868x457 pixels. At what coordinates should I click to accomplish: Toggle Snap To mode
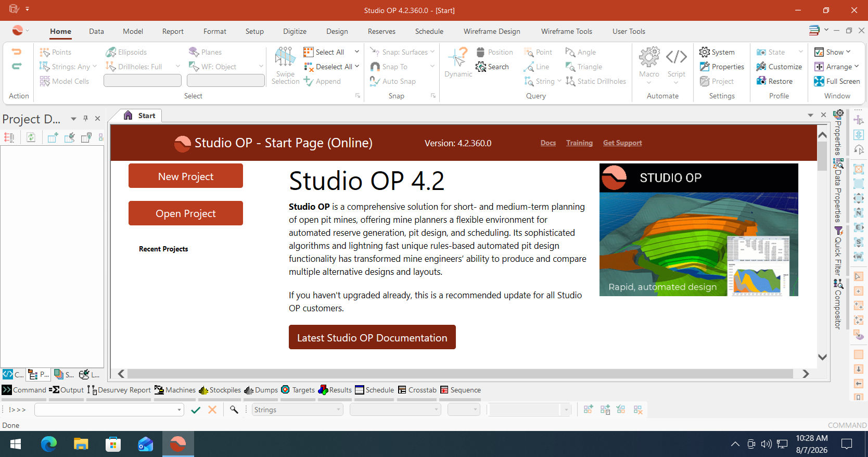click(389, 67)
